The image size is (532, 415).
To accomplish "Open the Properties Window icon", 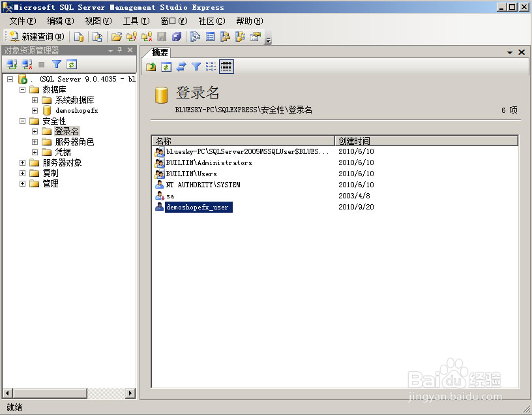I will 256,37.
